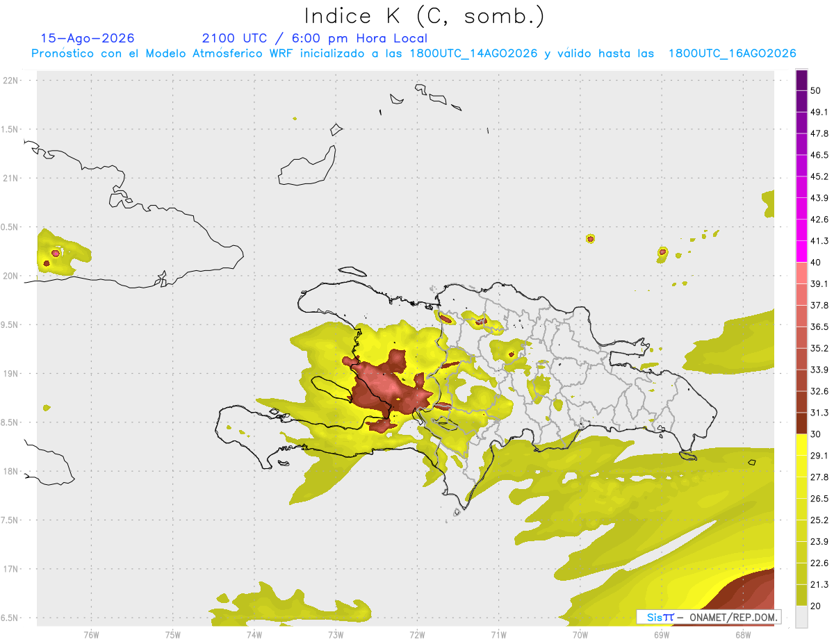The height and width of the screenshot is (644, 834).
Task: Click the legend value "42.6"
Action: [x=819, y=220]
